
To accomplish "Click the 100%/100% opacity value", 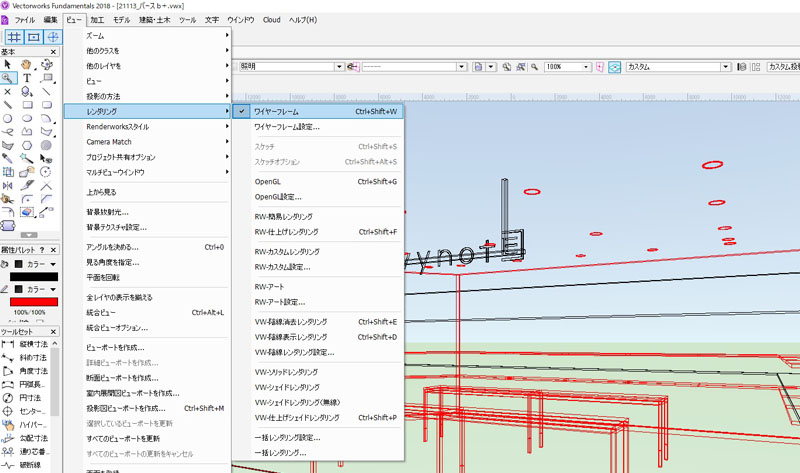I will [29, 312].
